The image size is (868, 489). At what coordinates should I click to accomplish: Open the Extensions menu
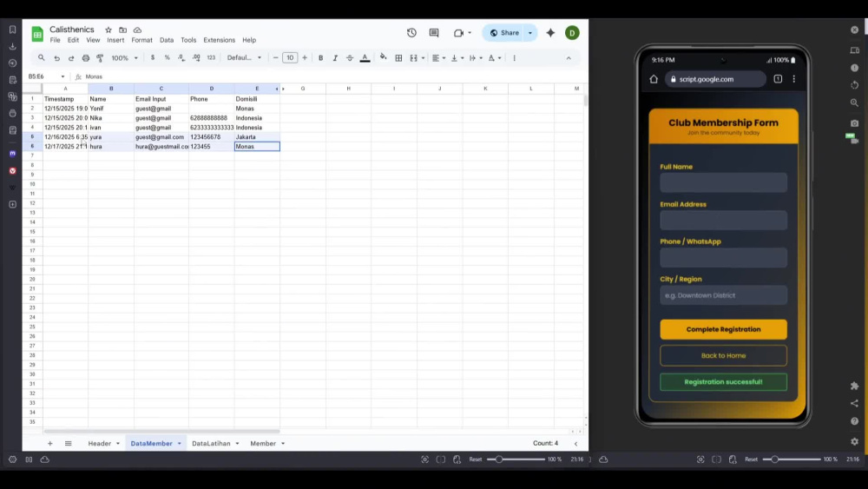pos(220,40)
